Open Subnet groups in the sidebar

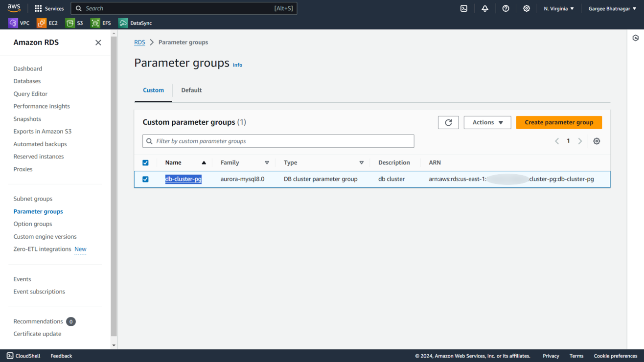pos(33,199)
